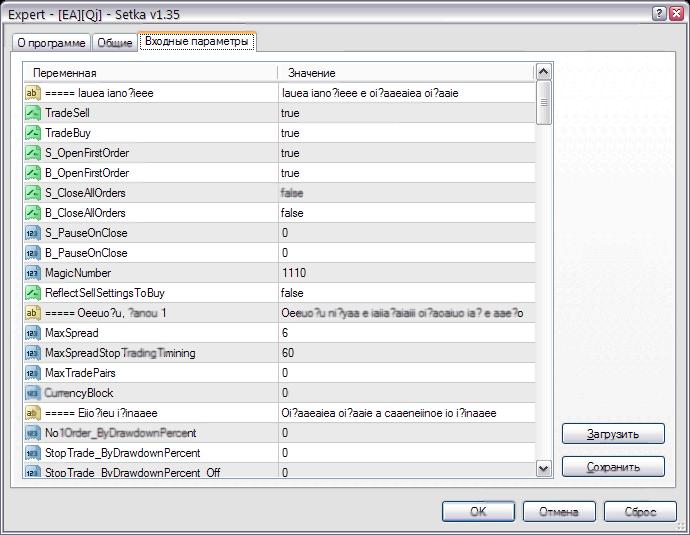690x535 pixels.
Task: Click the icon beside CurrencyBlock
Action: [33, 393]
